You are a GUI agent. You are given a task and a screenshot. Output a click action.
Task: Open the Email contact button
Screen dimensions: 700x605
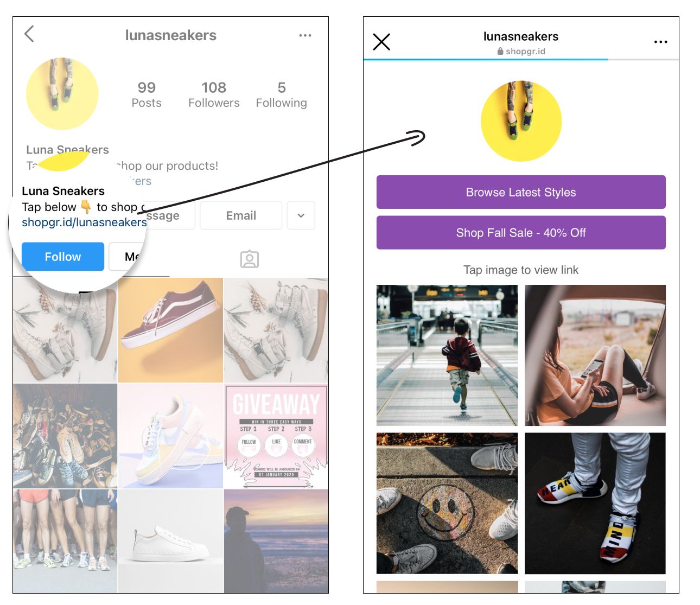(x=241, y=215)
